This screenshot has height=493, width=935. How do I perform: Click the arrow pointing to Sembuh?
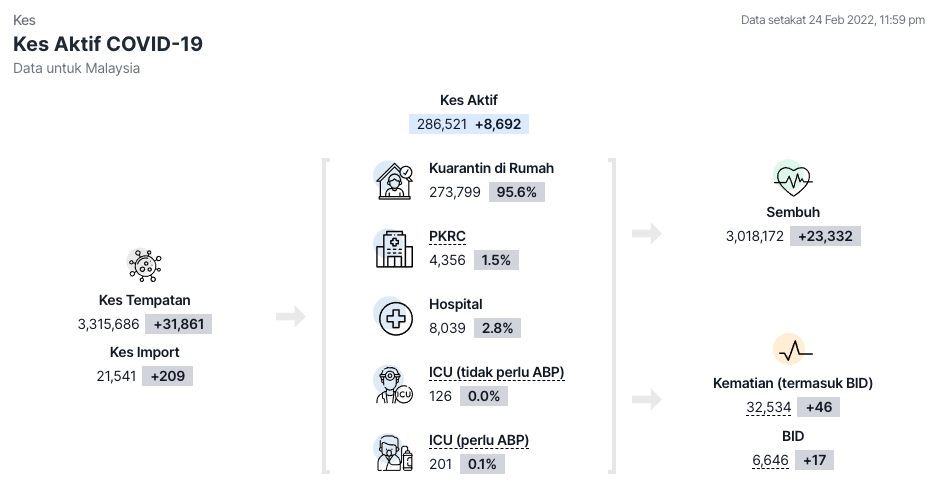tap(647, 234)
